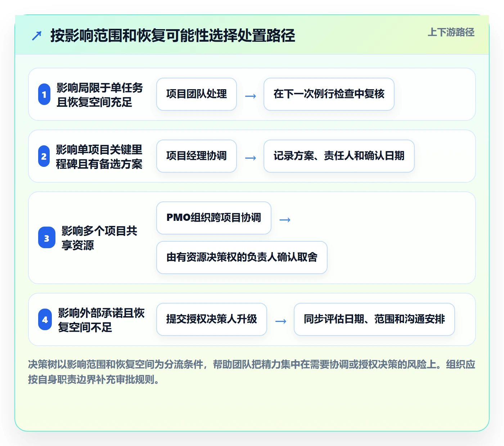Click condition text 影响局限于单任务且恢复空间充足
Viewport: 504px width, 446px height.
pyautogui.click(x=100, y=95)
